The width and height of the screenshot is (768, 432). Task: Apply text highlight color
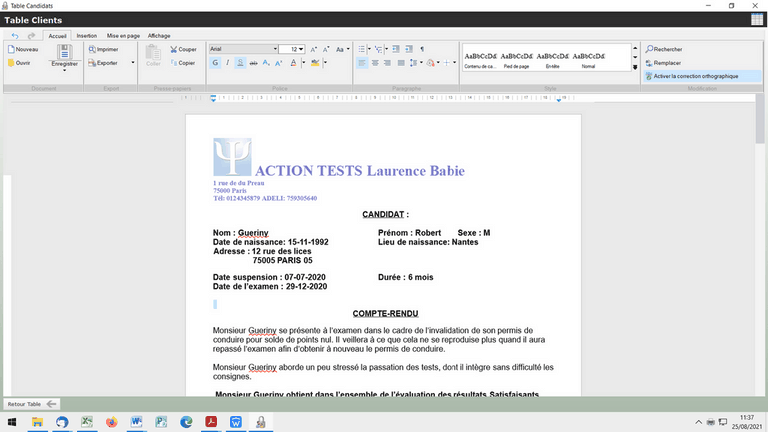[315, 63]
